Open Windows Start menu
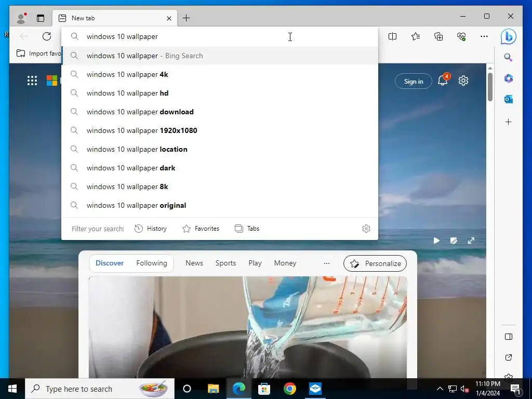Image resolution: width=532 pixels, height=399 pixels. click(x=12, y=389)
